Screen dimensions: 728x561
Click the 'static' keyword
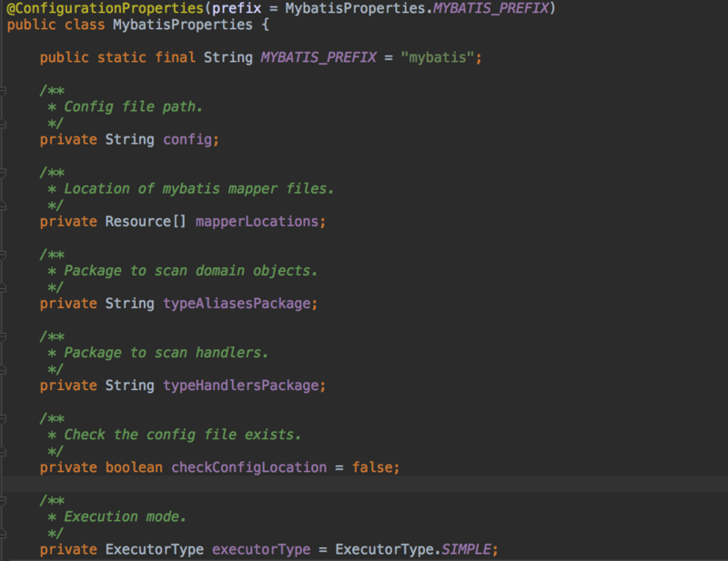click(122, 57)
